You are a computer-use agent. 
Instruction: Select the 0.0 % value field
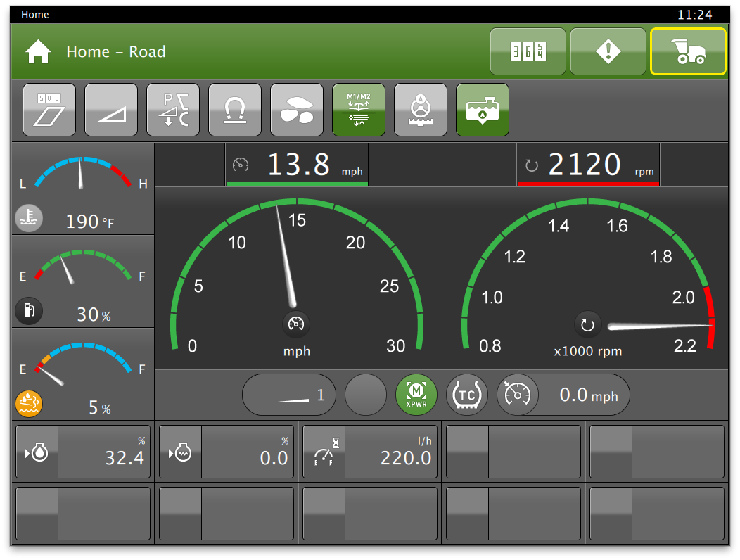pos(248,452)
